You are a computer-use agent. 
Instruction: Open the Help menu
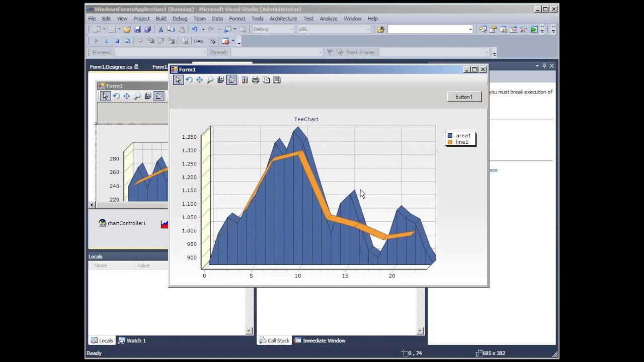(373, 19)
